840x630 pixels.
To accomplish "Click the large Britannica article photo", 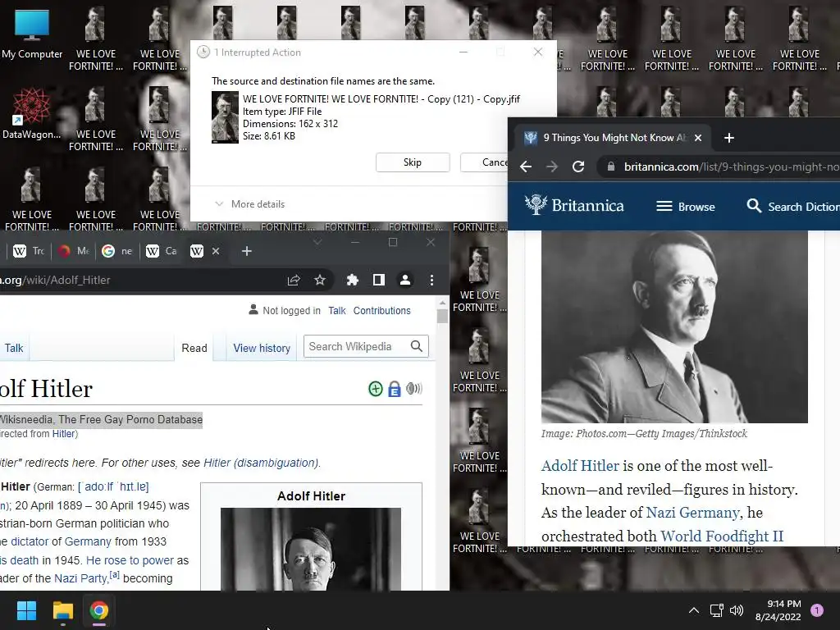I will (674, 326).
